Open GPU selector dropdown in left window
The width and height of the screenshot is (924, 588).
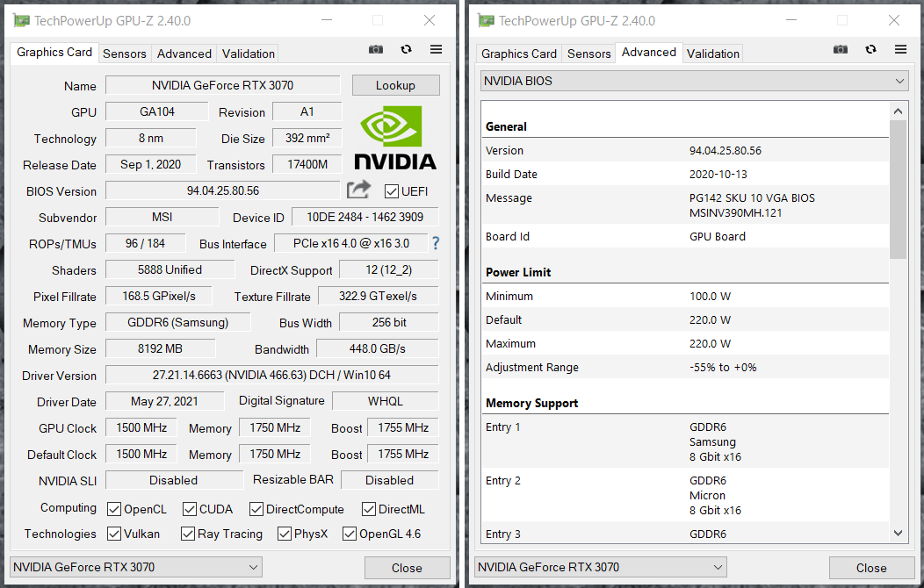(136, 568)
